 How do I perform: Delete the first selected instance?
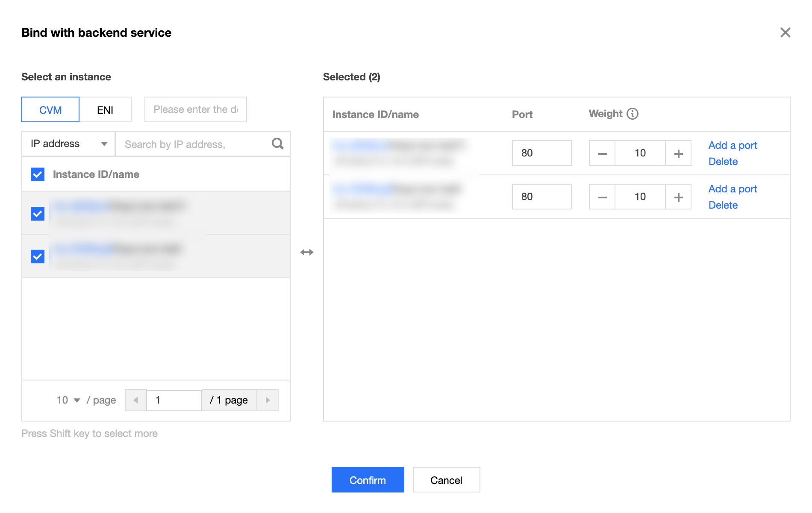pos(723,162)
